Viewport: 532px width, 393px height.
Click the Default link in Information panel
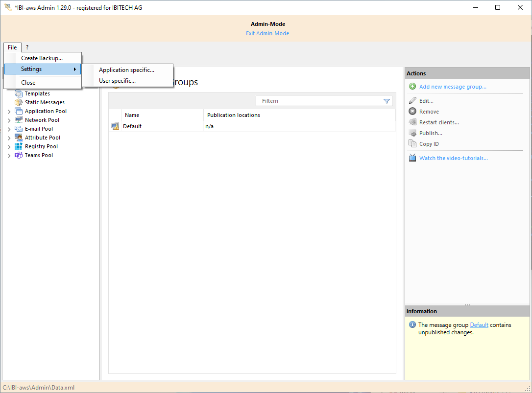click(479, 325)
